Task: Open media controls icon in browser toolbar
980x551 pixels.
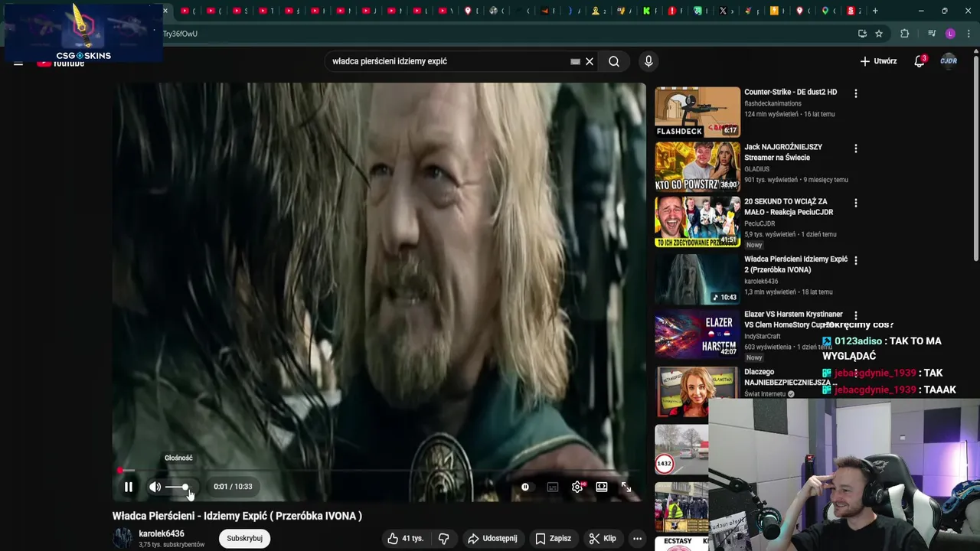Action: point(932,34)
